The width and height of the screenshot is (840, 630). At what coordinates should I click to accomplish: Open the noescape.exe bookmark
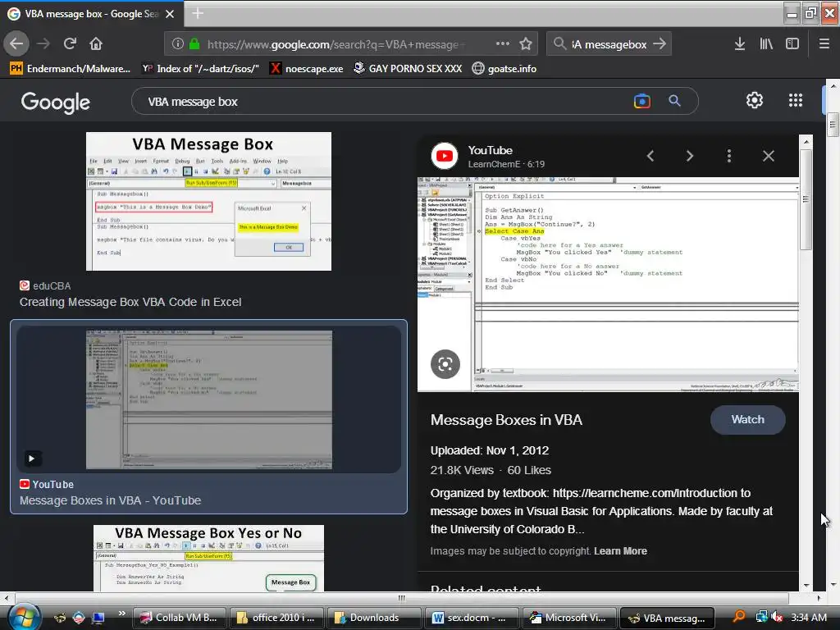click(x=307, y=69)
